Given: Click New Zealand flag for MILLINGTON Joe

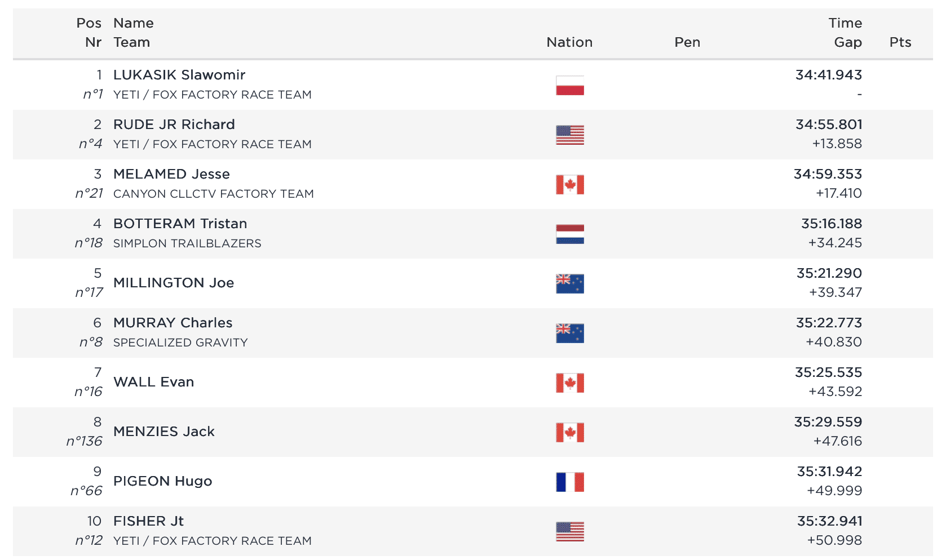Looking at the screenshot, I should (x=569, y=284).
